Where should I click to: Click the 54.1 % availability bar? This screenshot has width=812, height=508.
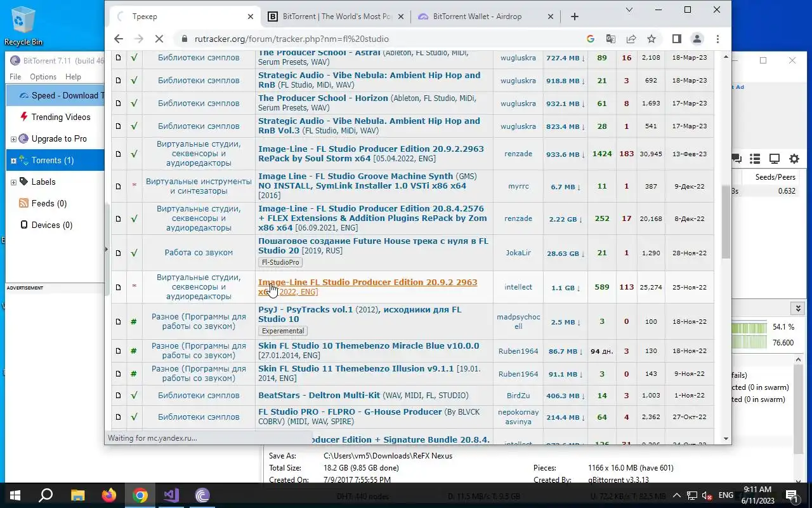coord(749,328)
